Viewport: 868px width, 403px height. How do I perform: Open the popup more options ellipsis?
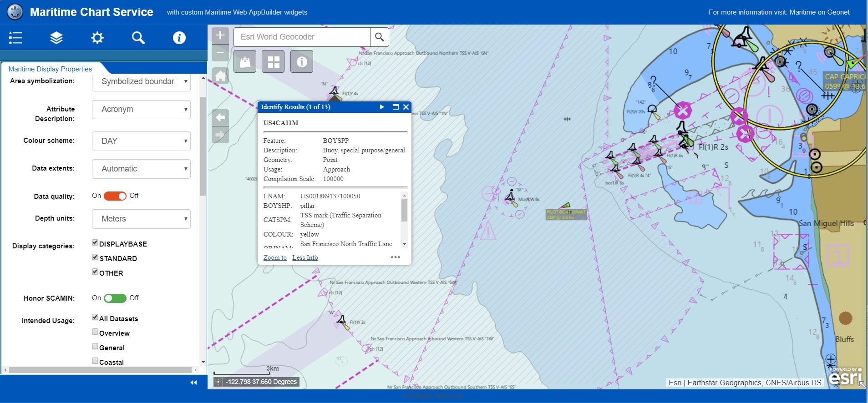click(x=396, y=257)
